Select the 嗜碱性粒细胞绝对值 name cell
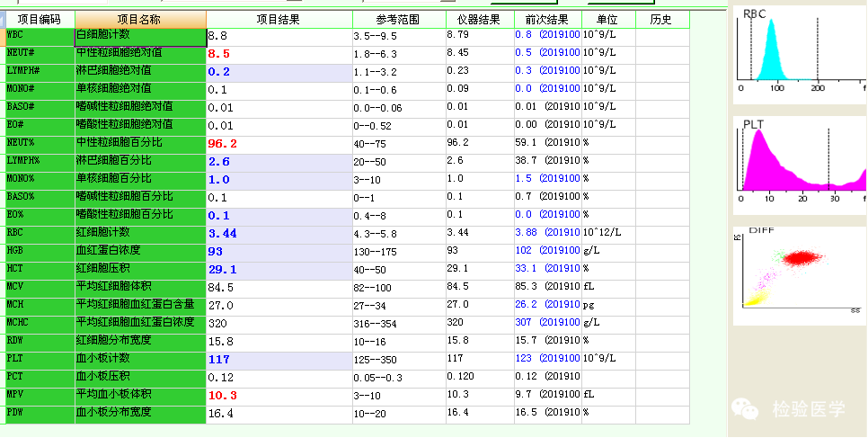This screenshot has height=438, width=868. click(140, 109)
